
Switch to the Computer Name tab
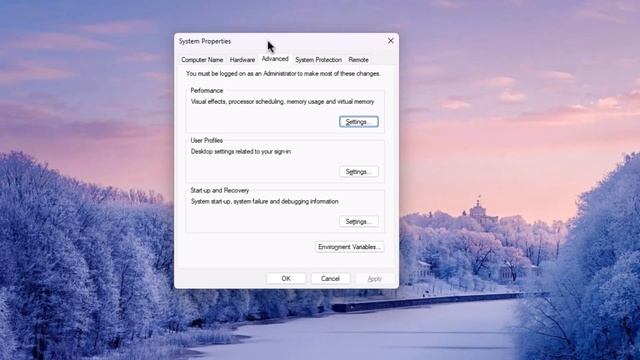coord(202,60)
